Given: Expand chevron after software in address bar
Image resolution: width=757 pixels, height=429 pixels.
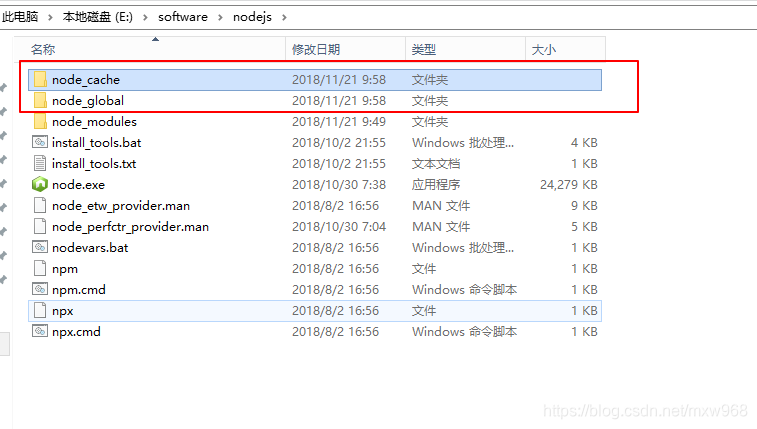Looking at the screenshot, I should [x=220, y=17].
